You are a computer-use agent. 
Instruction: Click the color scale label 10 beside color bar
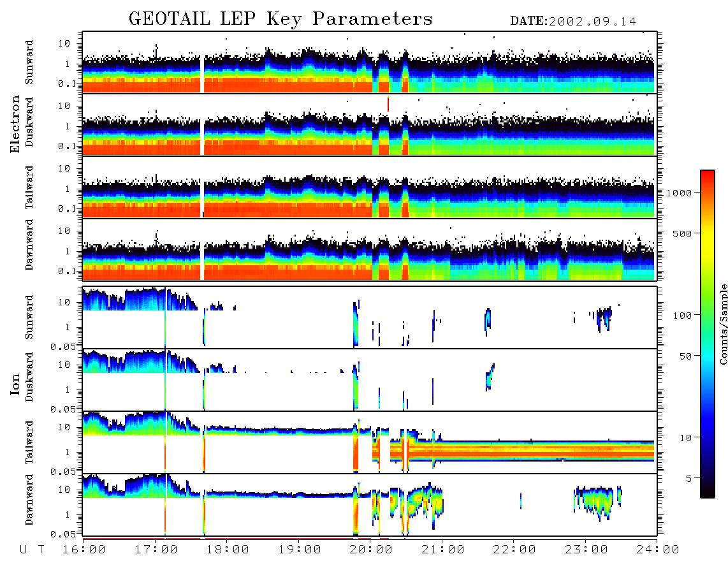685,437
